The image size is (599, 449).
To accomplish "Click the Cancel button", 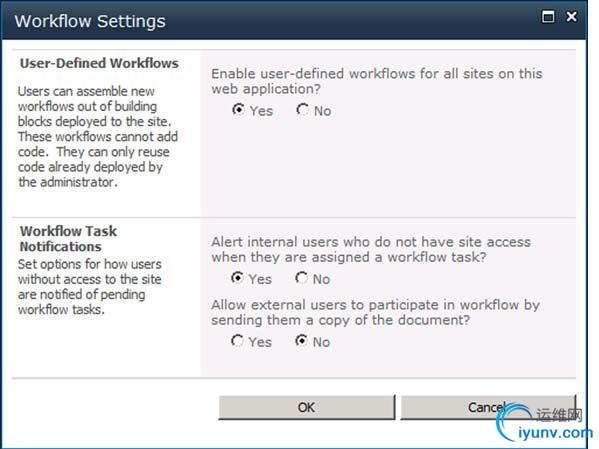I will point(488,407).
